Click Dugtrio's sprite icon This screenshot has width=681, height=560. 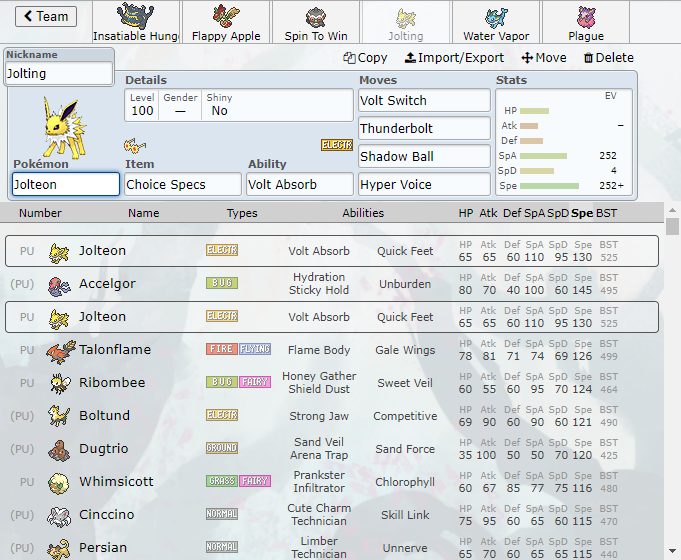59,451
